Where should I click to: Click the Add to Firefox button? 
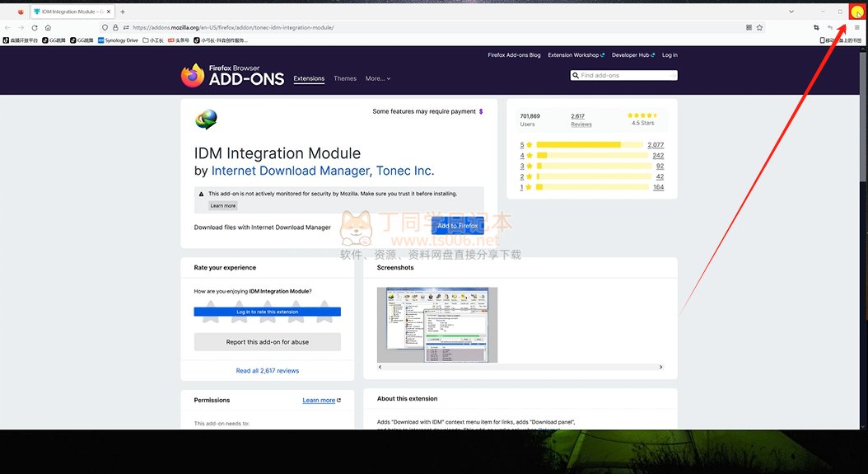click(458, 226)
